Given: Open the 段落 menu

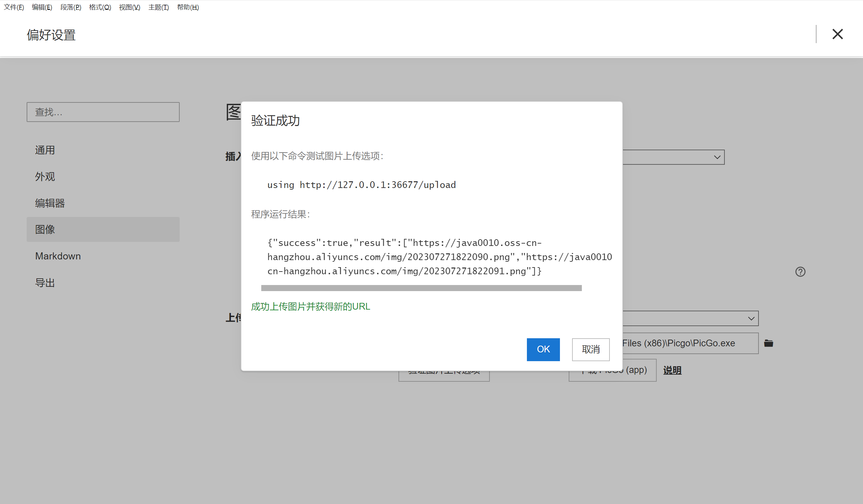Looking at the screenshot, I should point(70,7).
